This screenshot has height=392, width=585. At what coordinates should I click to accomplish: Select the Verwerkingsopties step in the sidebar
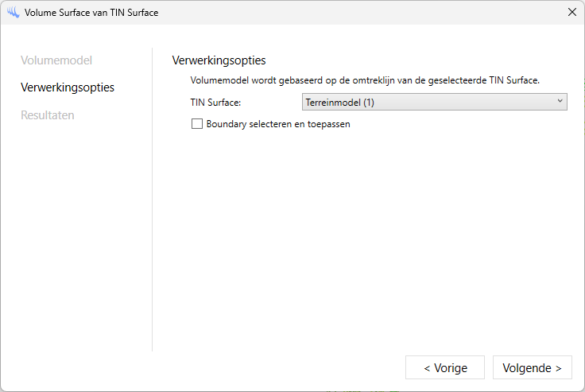pyautogui.click(x=68, y=87)
